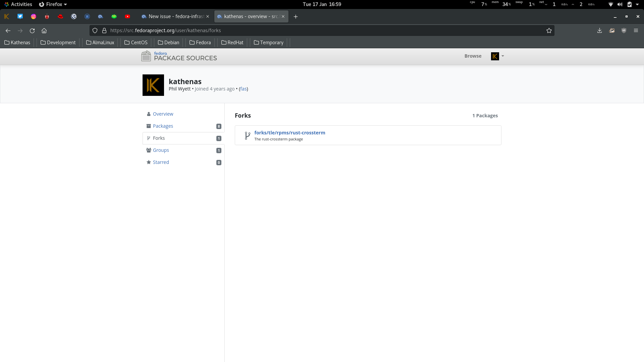Image resolution: width=644 pixels, height=362 pixels.
Task: Open the Firefox application menu in top bar
Action: 53,4
